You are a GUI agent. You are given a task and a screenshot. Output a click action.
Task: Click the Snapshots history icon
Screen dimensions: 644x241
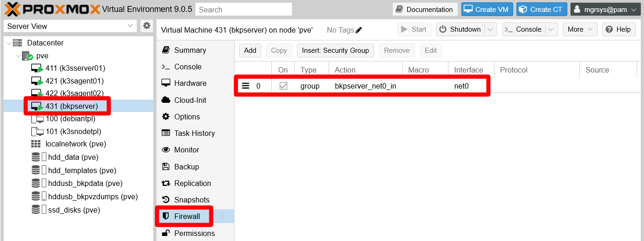166,200
